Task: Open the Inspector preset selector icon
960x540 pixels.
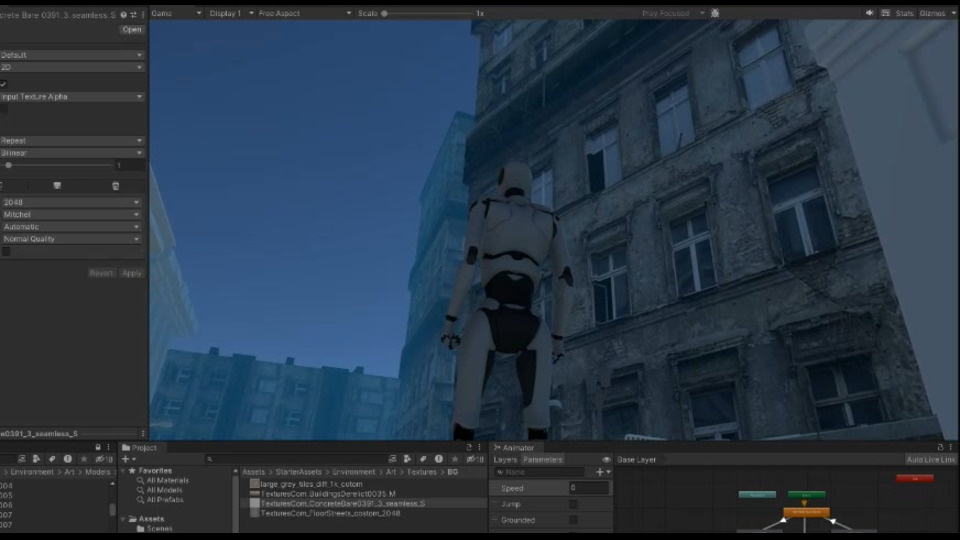Action: pos(133,15)
